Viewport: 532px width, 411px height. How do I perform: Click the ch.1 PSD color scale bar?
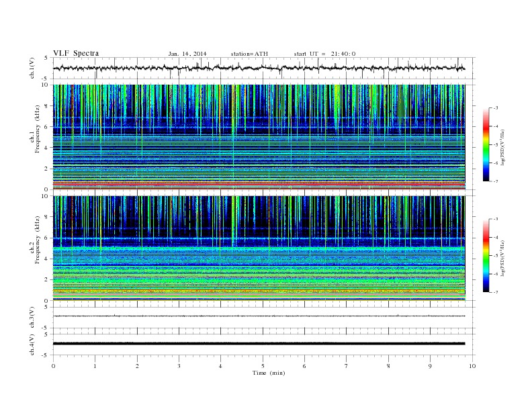click(486, 144)
